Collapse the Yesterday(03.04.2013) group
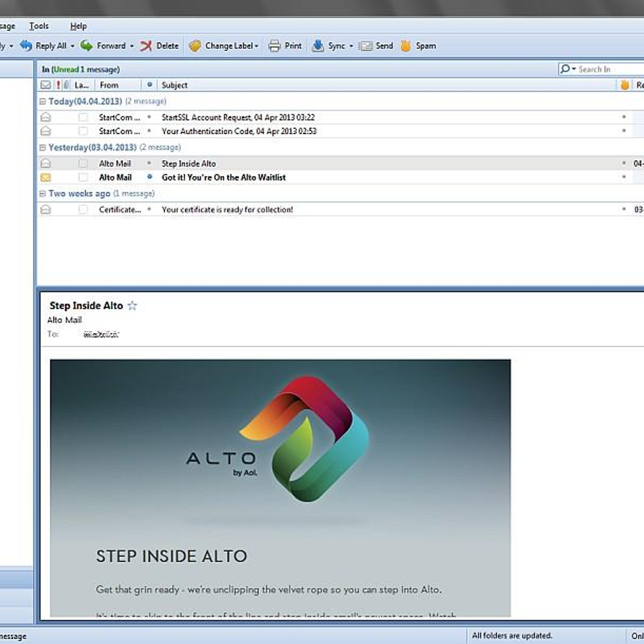This screenshot has width=644, height=644. click(42, 148)
